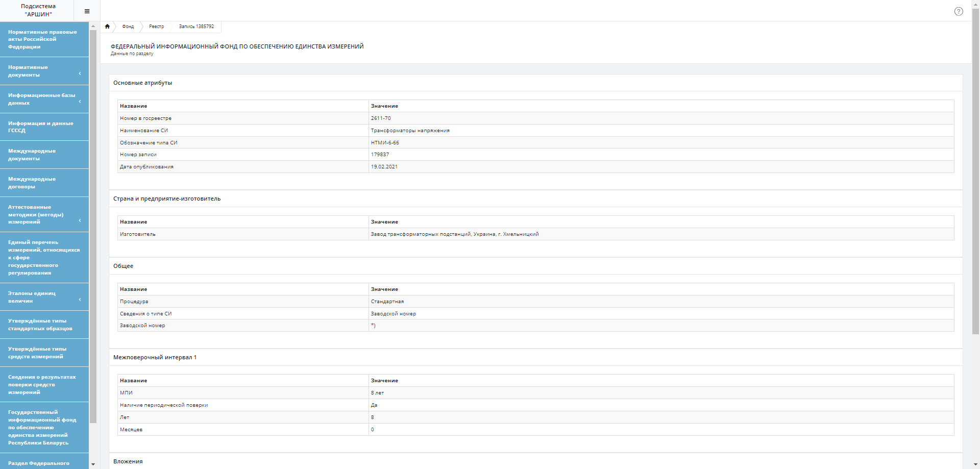Open Фонд breadcrumb link
The image size is (980, 469).
point(128,27)
